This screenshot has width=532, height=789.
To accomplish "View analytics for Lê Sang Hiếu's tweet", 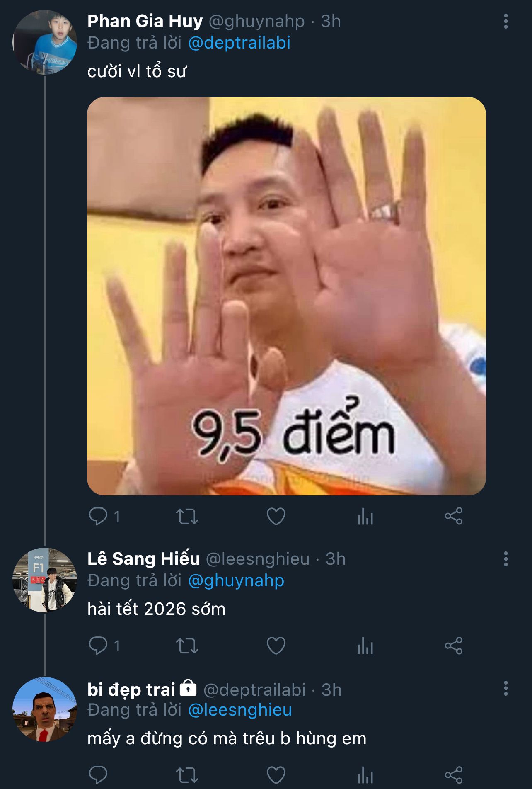I will tap(365, 646).
